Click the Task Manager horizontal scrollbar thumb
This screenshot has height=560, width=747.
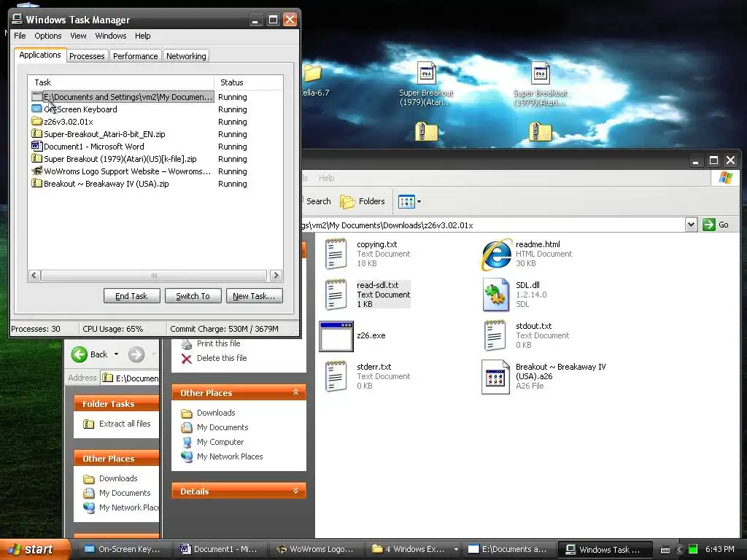tap(154, 275)
